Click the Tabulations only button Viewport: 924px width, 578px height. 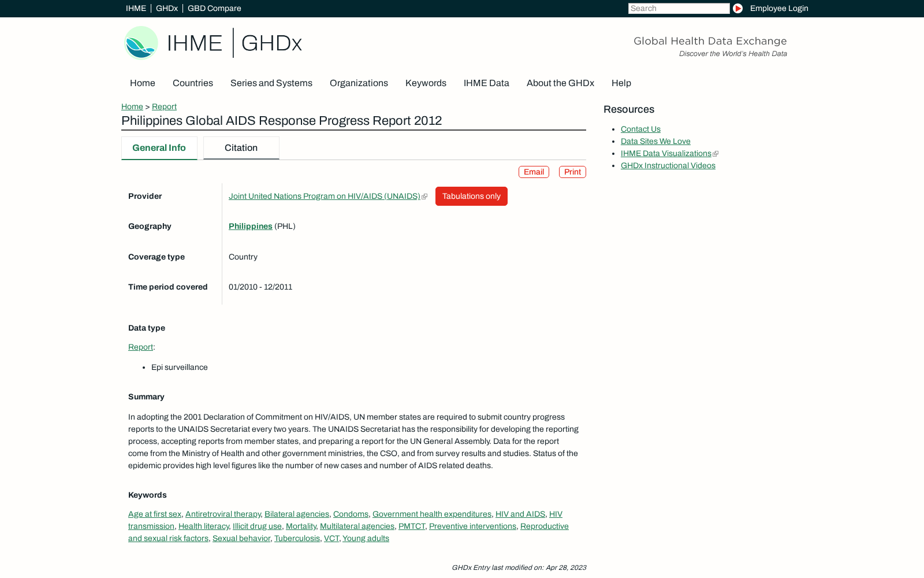[x=471, y=197]
